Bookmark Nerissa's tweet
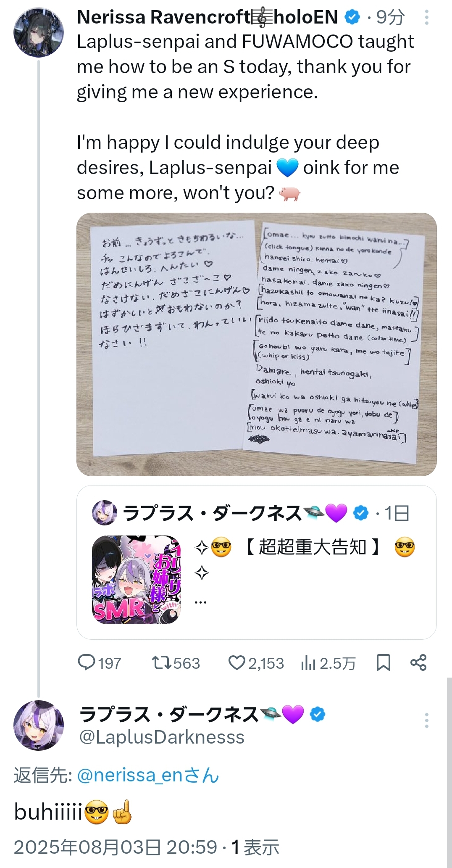 [384, 662]
